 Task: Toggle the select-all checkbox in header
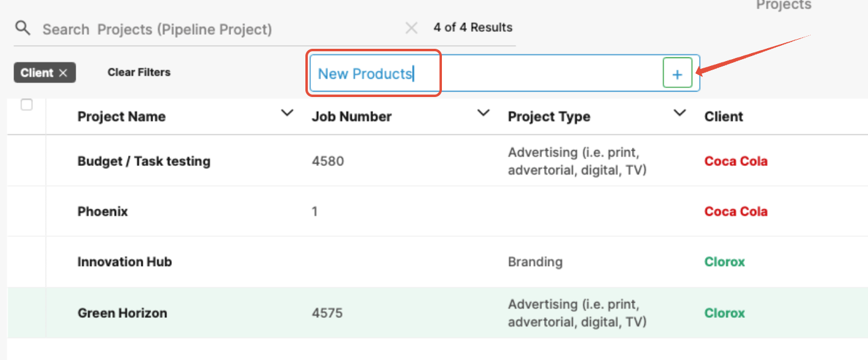[27, 105]
